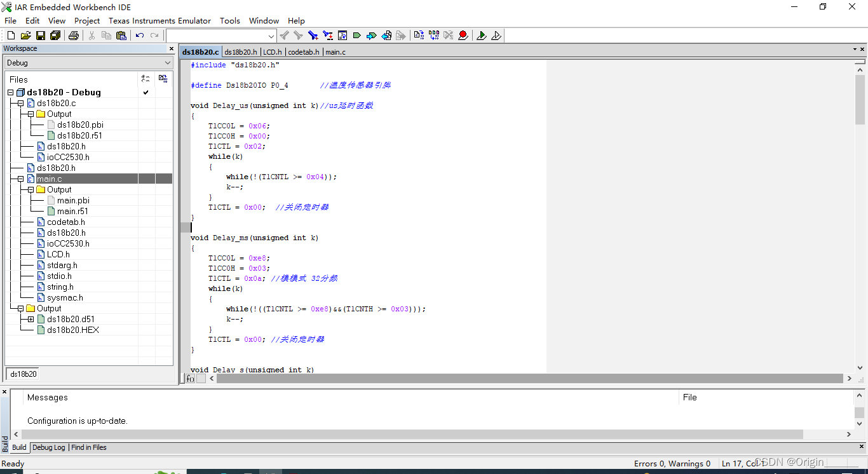Open the Project menu
This screenshot has height=474, width=868.
click(x=87, y=21)
